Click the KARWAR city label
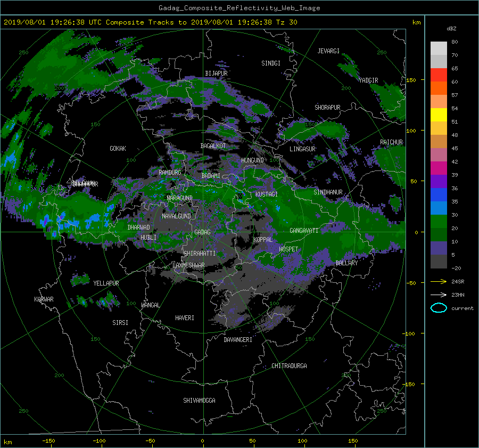The height and width of the screenshot is (448, 479). [44, 299]
